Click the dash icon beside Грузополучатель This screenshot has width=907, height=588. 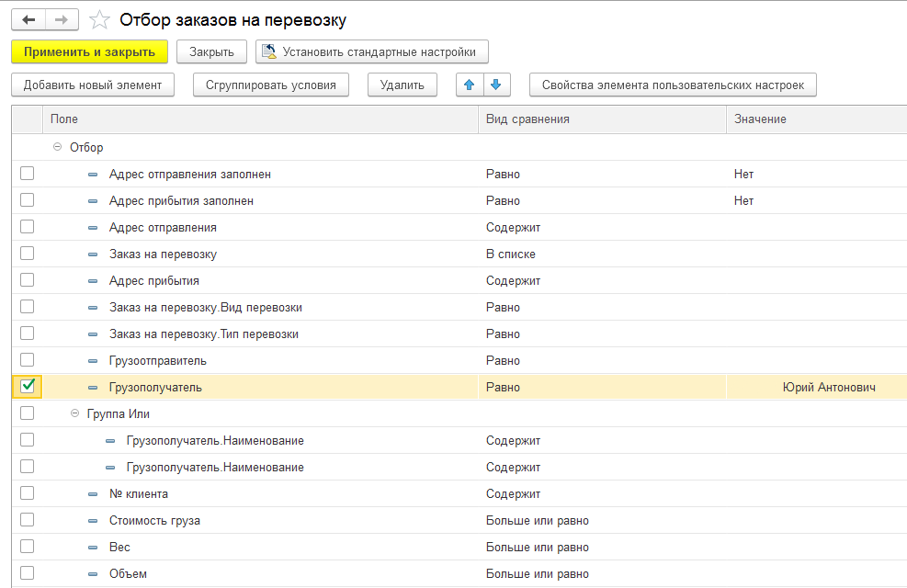tap(92, 388)
